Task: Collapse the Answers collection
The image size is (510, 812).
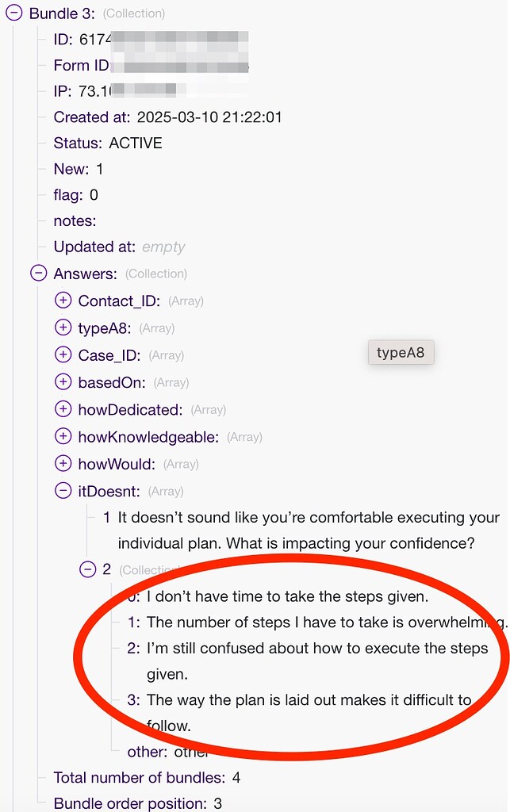Action: pos(38,274)
